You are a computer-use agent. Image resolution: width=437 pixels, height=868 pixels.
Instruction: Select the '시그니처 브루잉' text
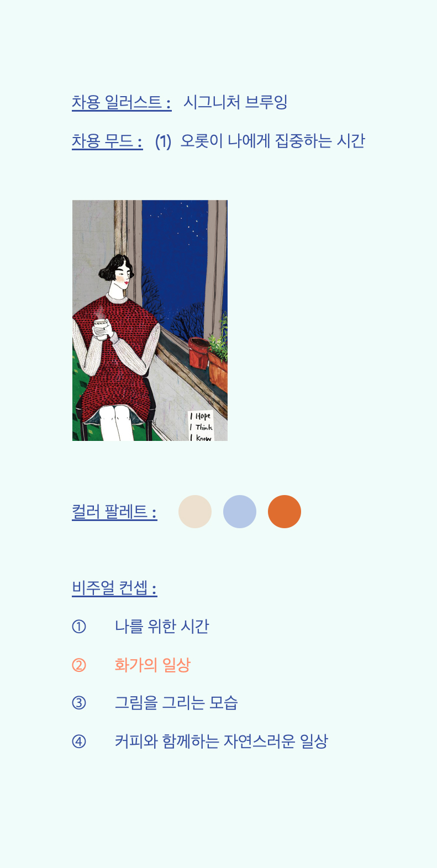pyautogui.click(x=235, y=102)
